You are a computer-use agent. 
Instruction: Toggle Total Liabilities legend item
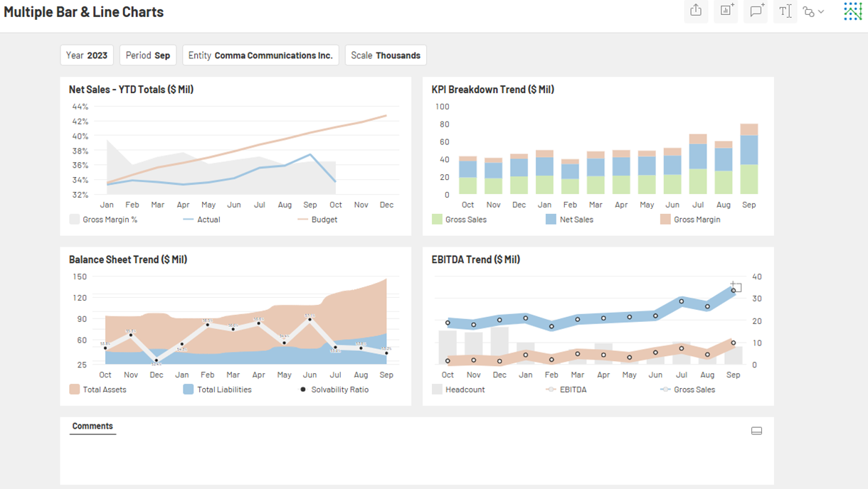click(x=217, y=389)
